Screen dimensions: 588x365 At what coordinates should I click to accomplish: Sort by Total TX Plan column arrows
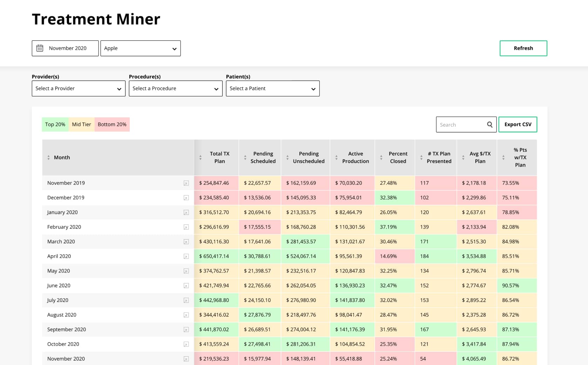[201, 158]
